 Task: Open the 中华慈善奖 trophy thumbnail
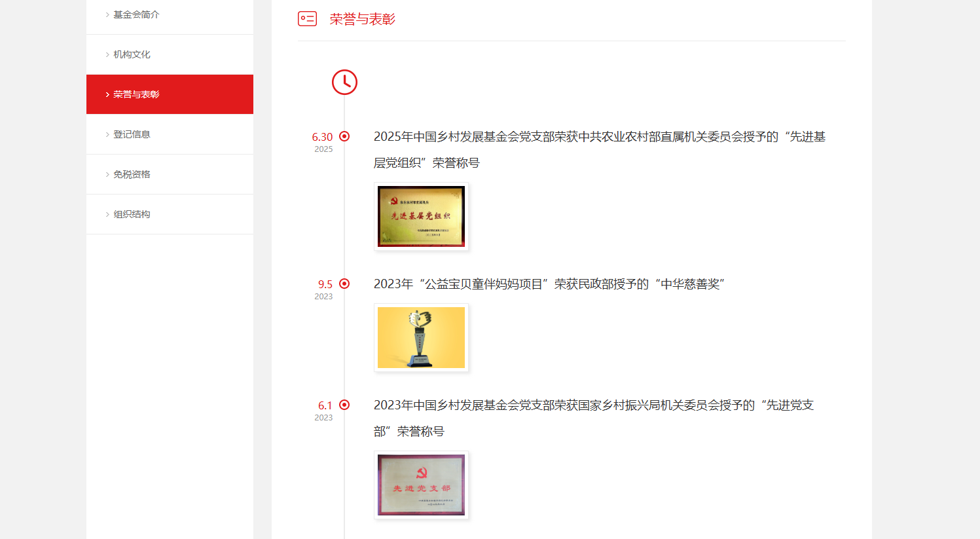coord(421,337)
